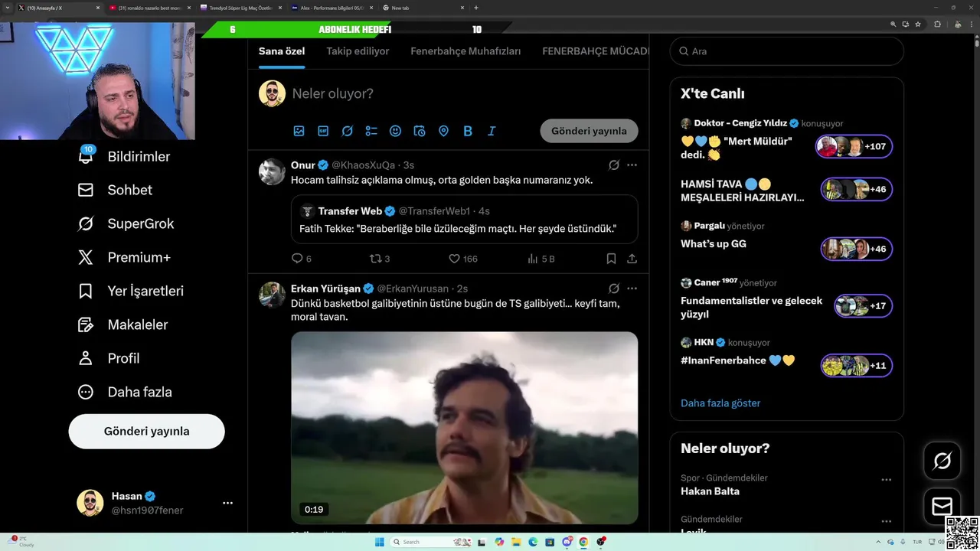The image size is (980, 551).
Task: Schedule the post with the calendar icon
Action: [420, 131]
